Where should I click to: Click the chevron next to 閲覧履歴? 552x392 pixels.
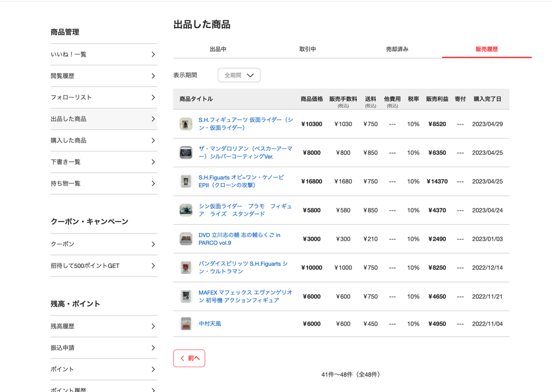point(153,75)
